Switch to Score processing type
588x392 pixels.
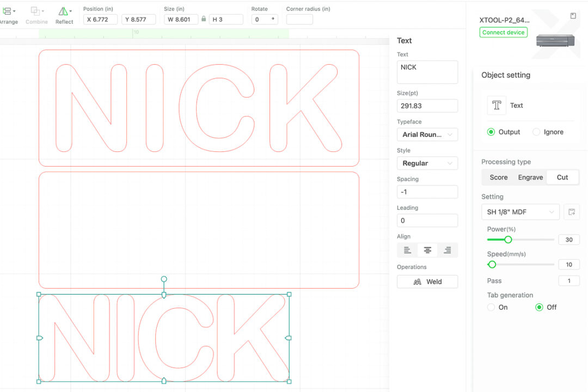click(x=498, y=177)
